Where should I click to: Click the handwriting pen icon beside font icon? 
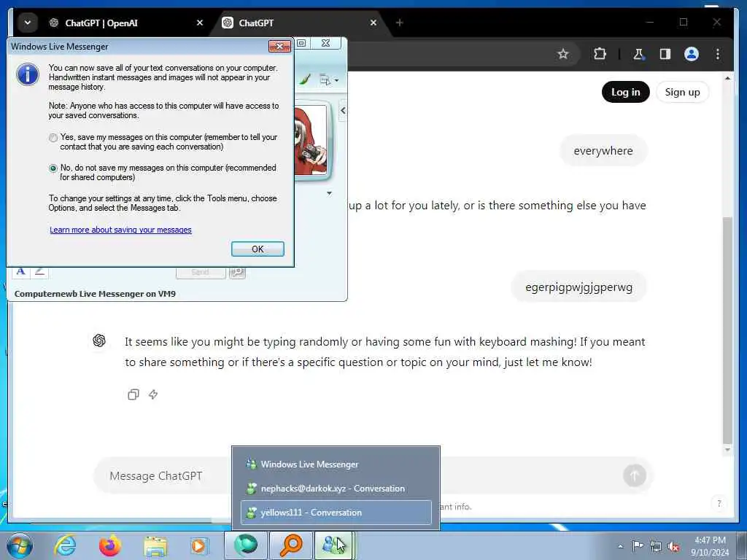[39, 272]
